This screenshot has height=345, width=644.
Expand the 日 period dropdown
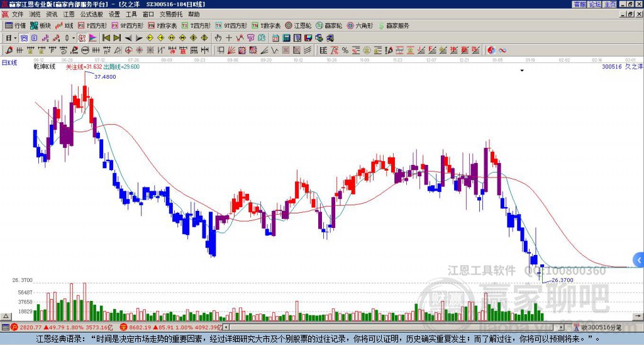click(x=15, y=38)
